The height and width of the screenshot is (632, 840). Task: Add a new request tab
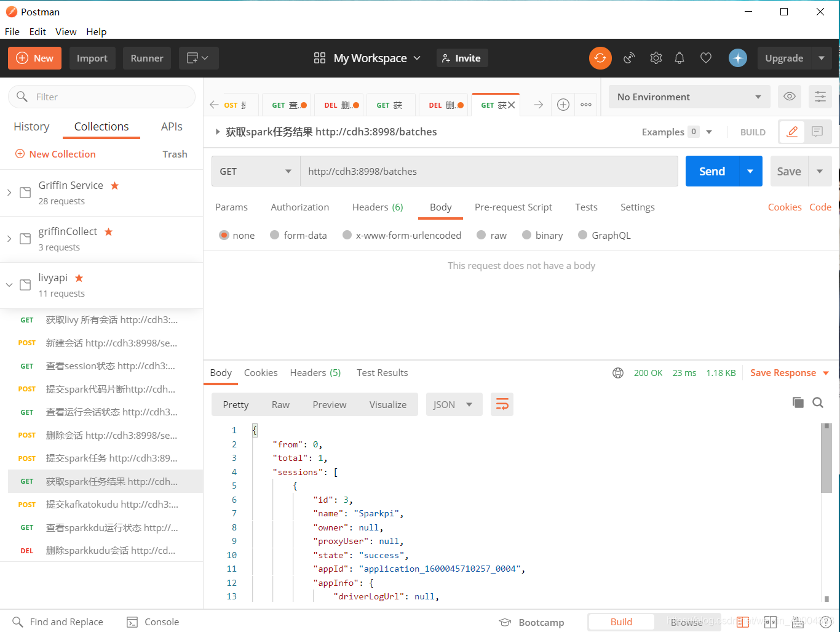click(x=563, y=105)
